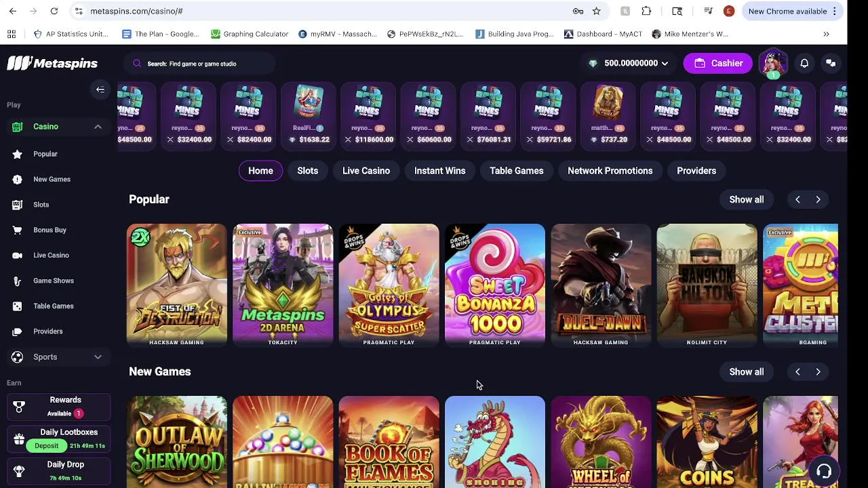
Task: Open Metaspins 2D Arena game
Action: pyautogui.click(x=283, y=285)
